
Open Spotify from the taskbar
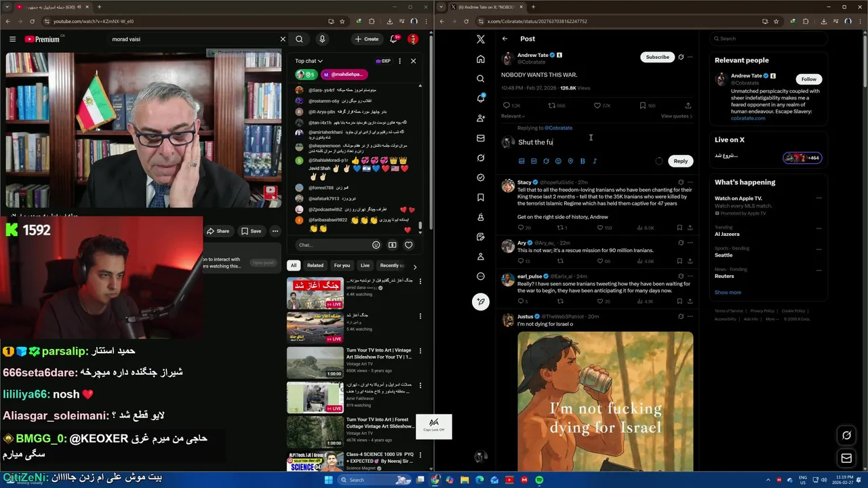pyautogui.click(x=539, y=480)
